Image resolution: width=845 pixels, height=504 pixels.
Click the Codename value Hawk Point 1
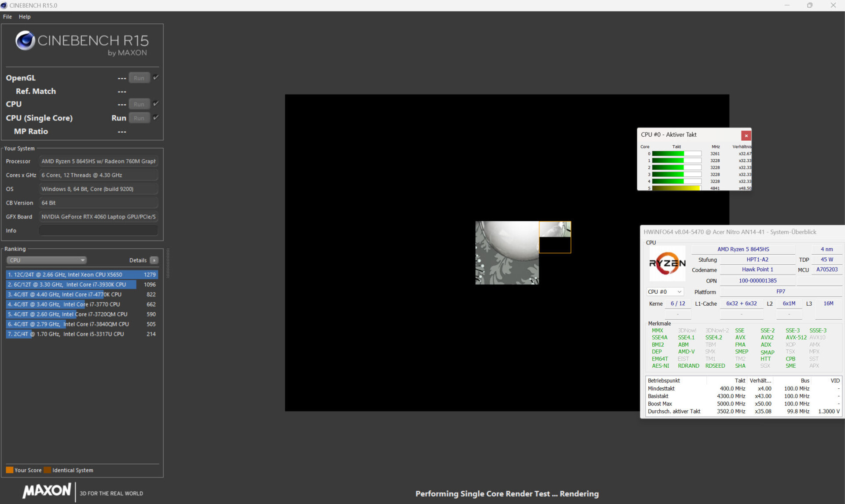tap(757, 270)
